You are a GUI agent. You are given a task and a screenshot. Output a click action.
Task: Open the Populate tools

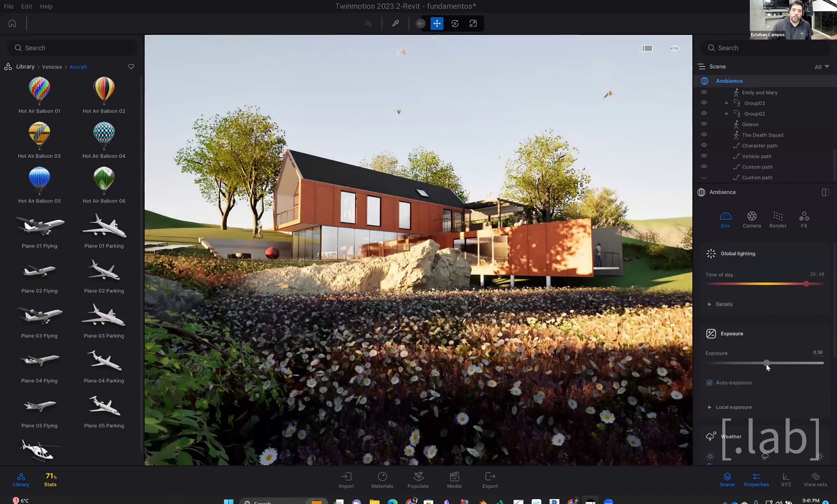click(418, 480)
